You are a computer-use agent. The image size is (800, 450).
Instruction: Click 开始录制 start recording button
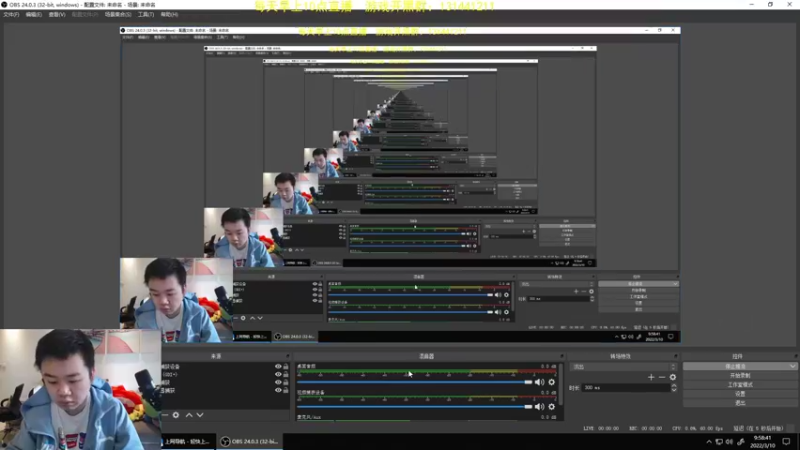tap(740, 376)
